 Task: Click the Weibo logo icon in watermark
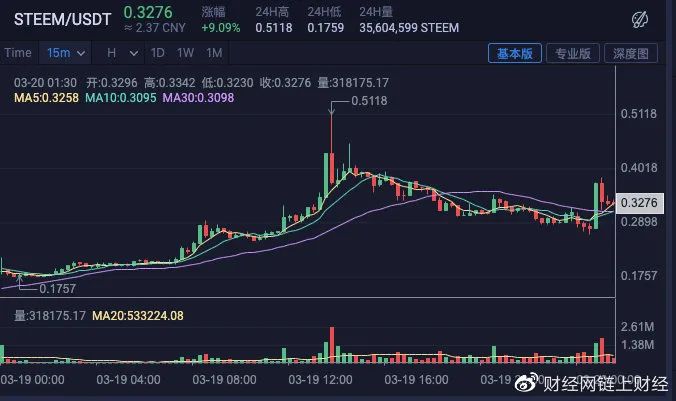(x=527, y=383)
